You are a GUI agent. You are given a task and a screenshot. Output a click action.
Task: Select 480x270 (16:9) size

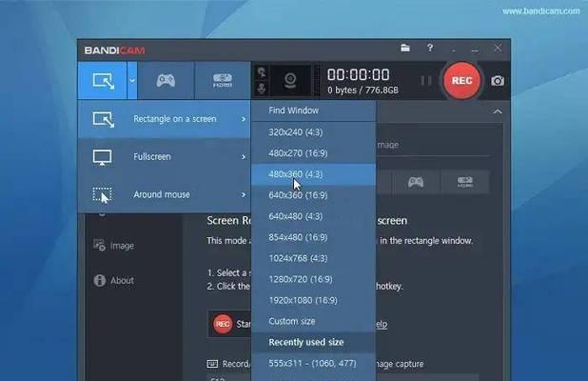click(313, 153)
